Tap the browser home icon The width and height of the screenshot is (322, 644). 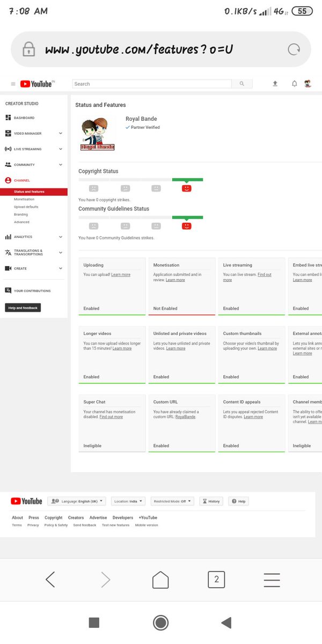(160, 580)
